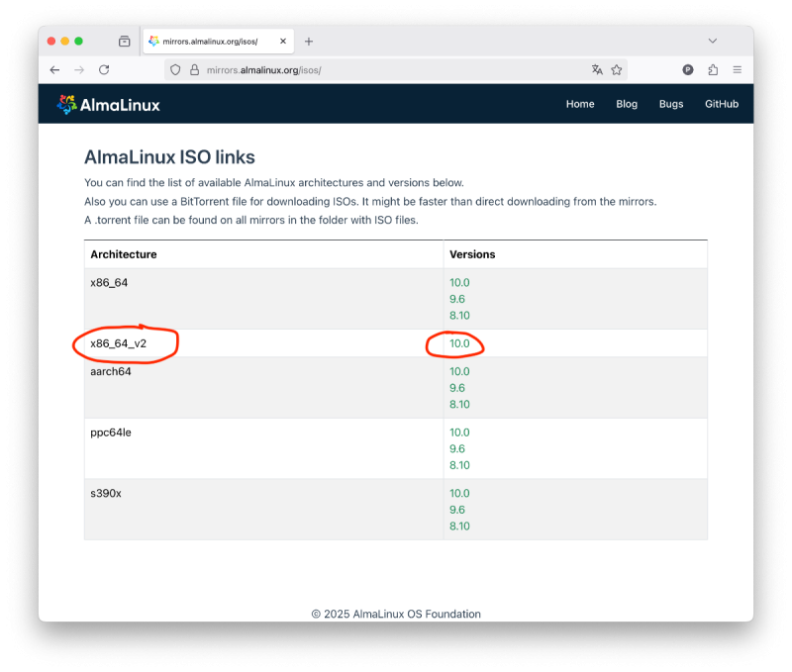This screenshot has width=792, height=672.
Task: Click the 8.10 link for s390x
Action: click(x=459, y=526)
